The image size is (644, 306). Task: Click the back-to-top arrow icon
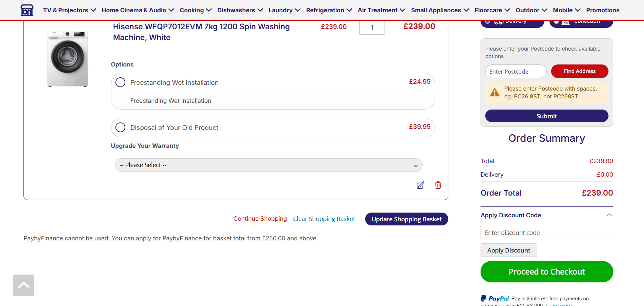click(24, 285)
